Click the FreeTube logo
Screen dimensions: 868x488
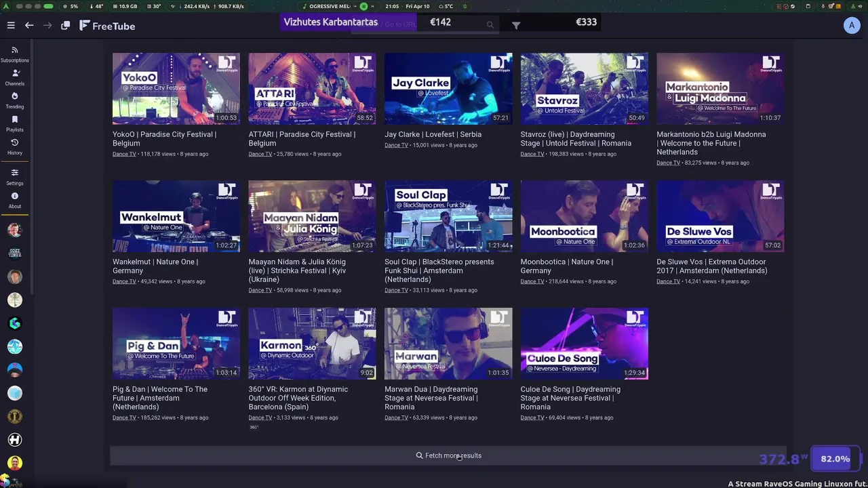107,26
